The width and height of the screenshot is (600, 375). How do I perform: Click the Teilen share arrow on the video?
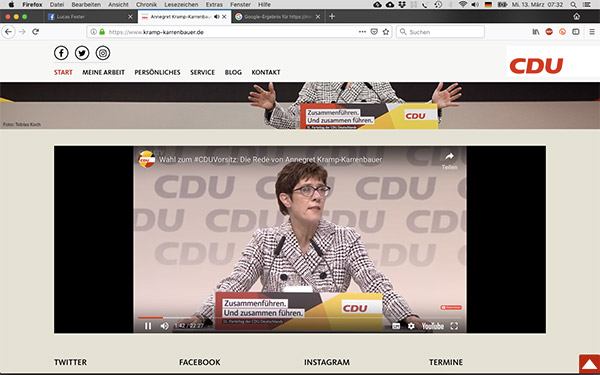tap(450, 156)
